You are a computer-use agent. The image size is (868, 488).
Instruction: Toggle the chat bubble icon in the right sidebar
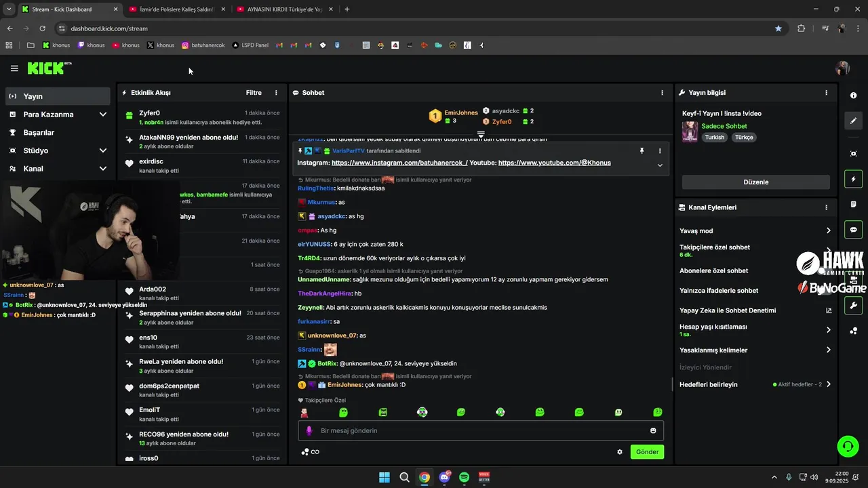pyautogui.click(x=854, y=230)
